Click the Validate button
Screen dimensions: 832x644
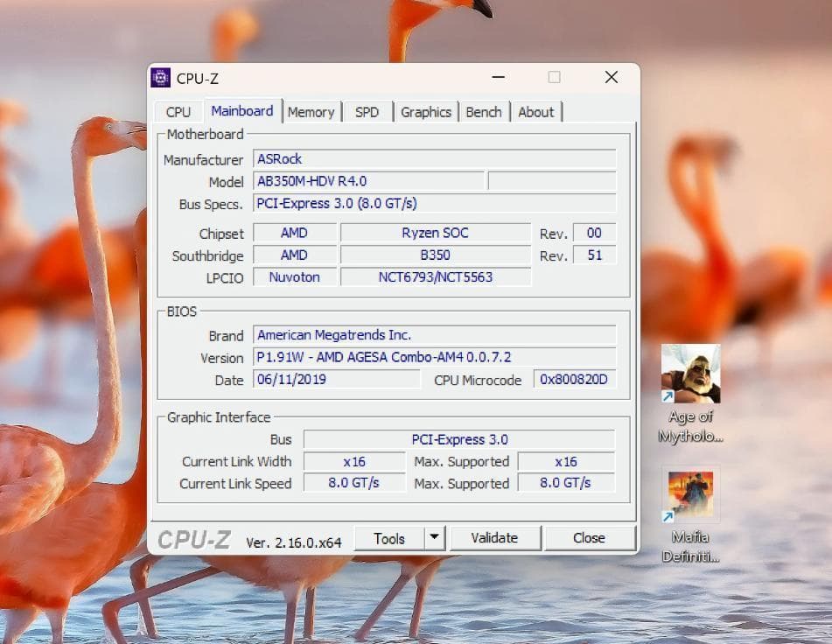pos(495,538)
